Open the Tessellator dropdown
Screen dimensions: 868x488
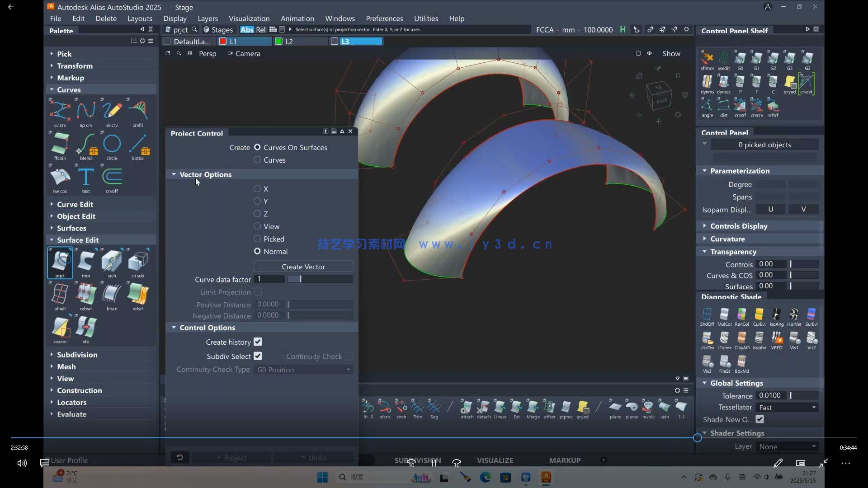tap(787, 408)
